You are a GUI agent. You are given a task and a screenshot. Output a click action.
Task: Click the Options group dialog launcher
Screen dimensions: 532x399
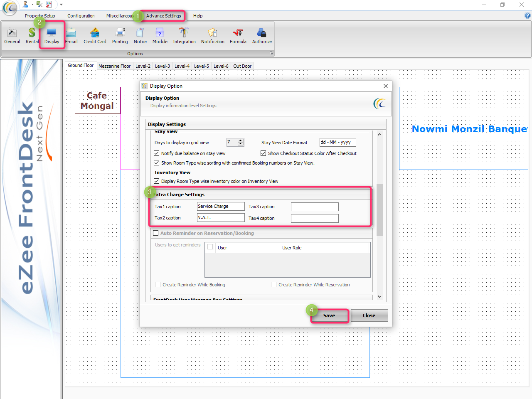[271, 54]
